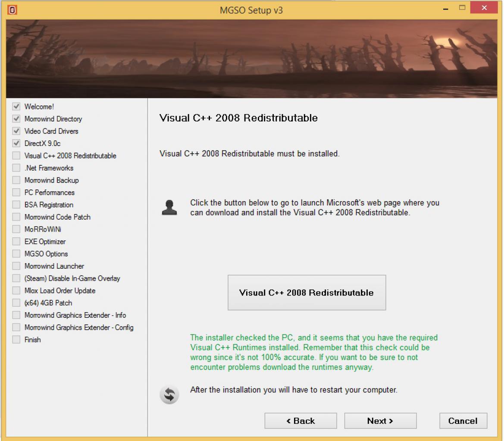Click the Microsoft's web page instruction text
The image size is (504, 441).
(315, 208)
